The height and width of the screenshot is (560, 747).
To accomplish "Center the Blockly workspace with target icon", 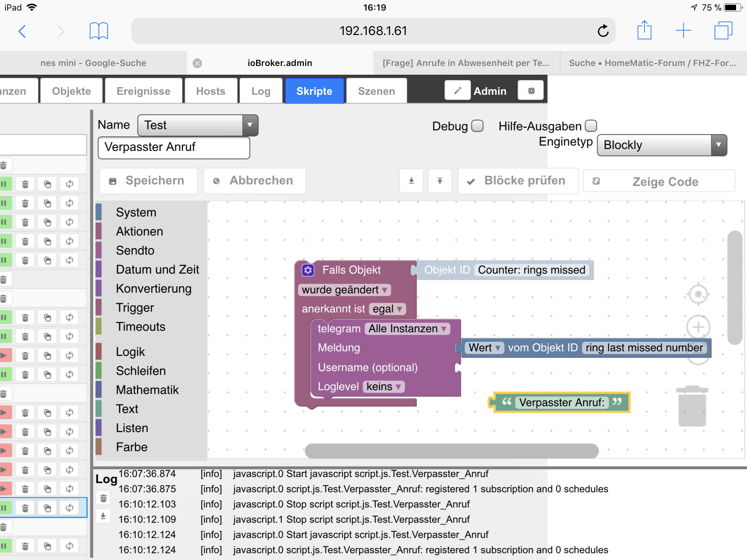I will (x=698, y=294).
